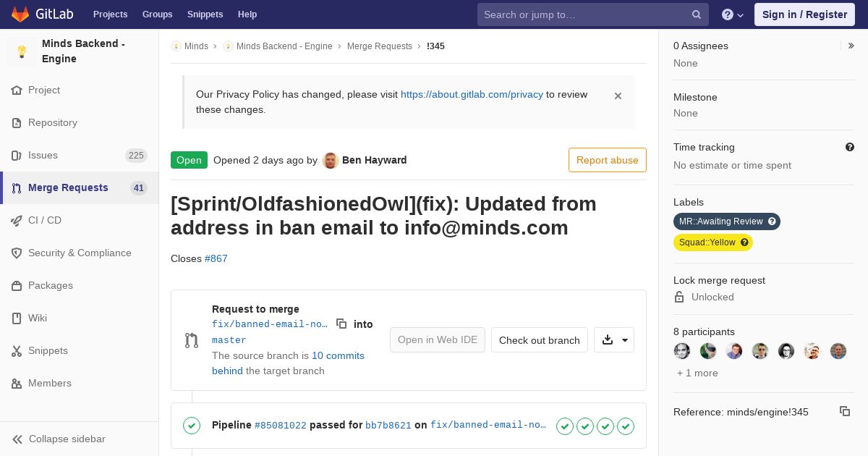
Task: Click the Minds Backend - Engine breadcrumb
Action: pos(284,46)
